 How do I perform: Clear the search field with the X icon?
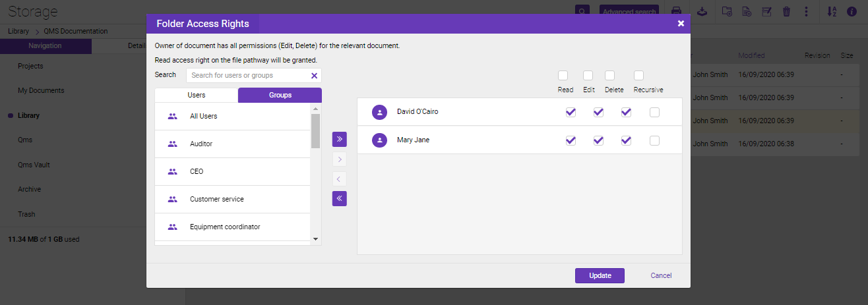click(314, 76)
